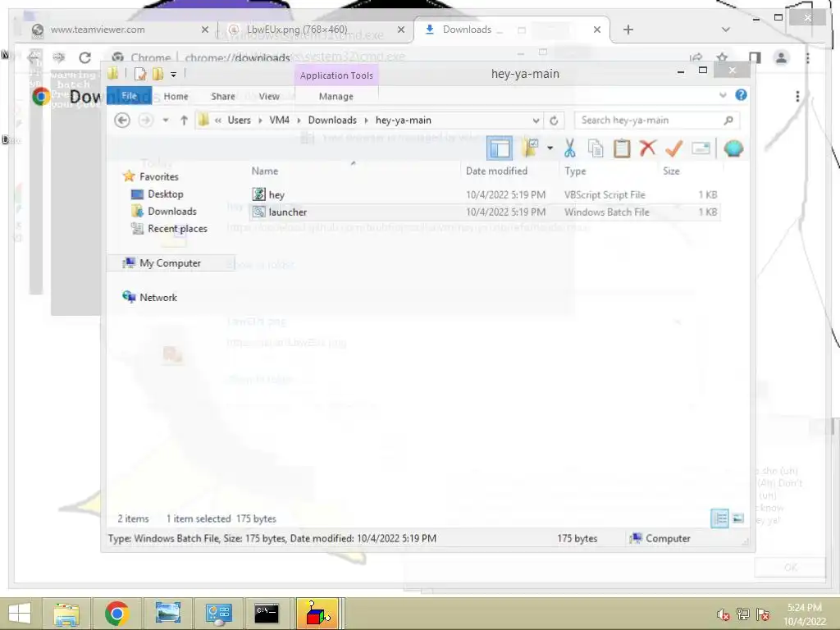Switch to large icons view
The width and height of the screenshot is (840, 630).
point(738,518)
